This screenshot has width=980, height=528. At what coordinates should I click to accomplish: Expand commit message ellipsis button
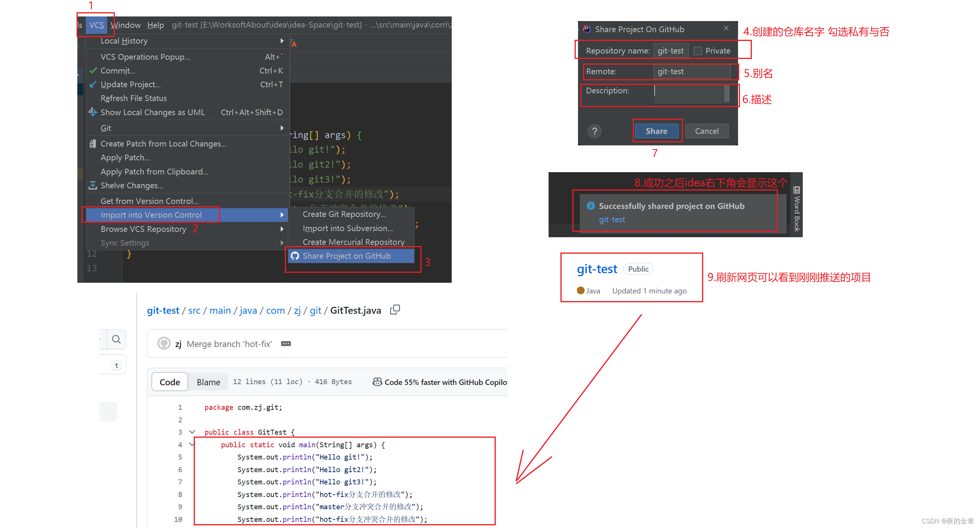(286, 344)
